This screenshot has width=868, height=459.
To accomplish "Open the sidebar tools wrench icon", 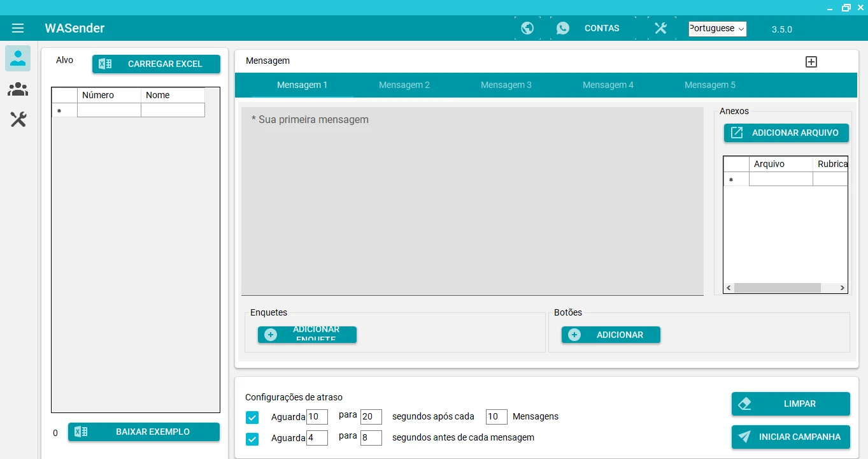I will pos(18,119).
